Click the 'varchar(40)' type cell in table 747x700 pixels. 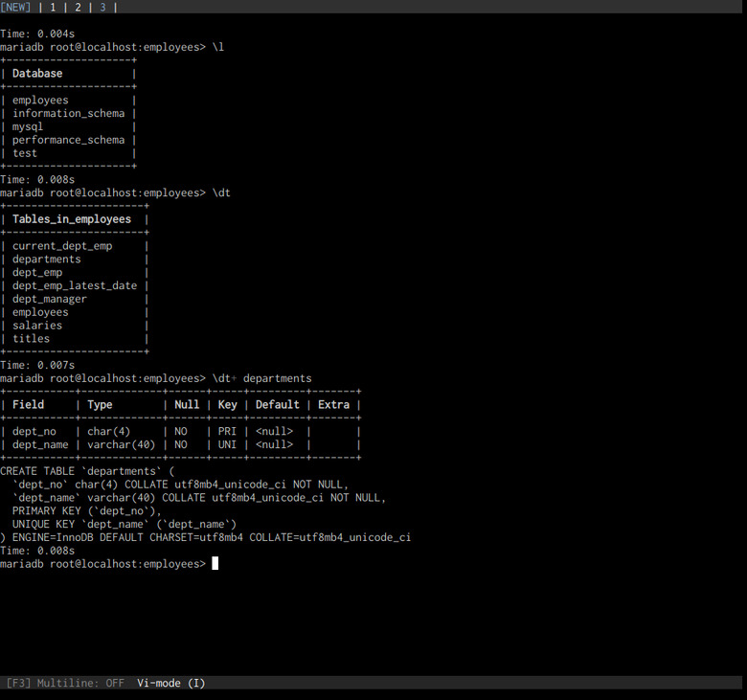pos(121,444)
